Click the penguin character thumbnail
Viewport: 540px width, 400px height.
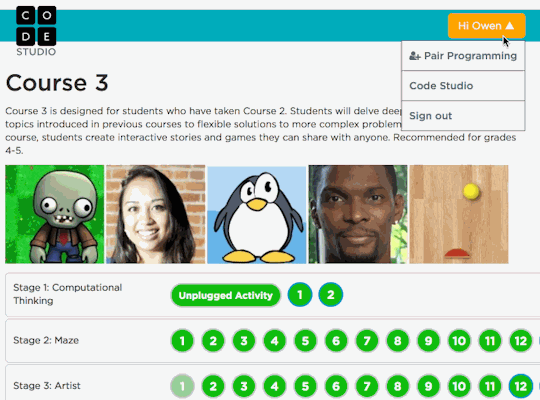(x=257, y=214)
